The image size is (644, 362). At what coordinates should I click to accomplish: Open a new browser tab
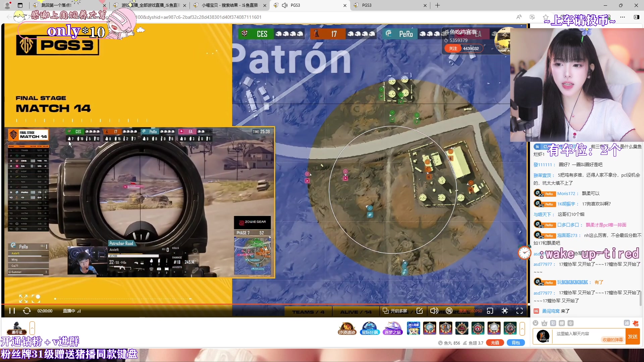point(437,5)
